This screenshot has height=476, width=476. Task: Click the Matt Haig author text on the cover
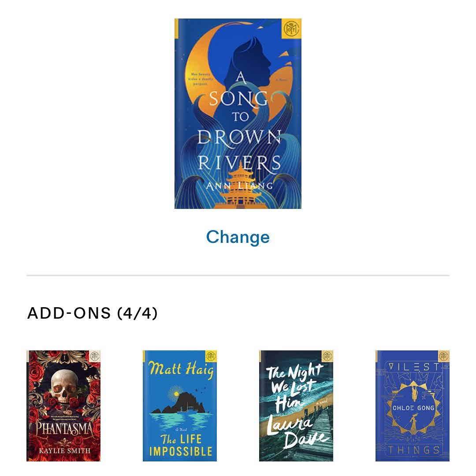[181, 369]
